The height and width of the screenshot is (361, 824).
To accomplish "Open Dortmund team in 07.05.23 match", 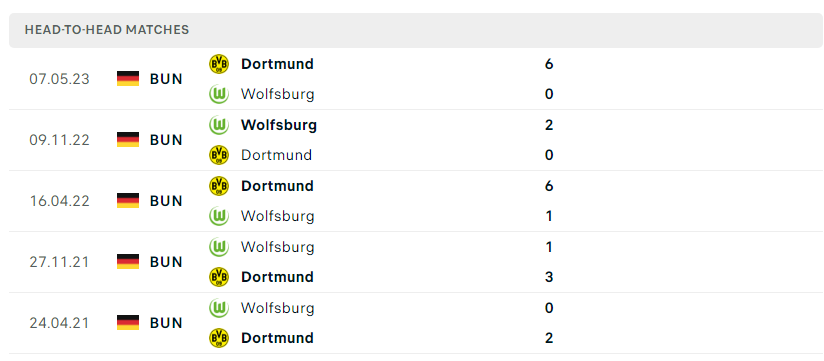I will 277,64.
